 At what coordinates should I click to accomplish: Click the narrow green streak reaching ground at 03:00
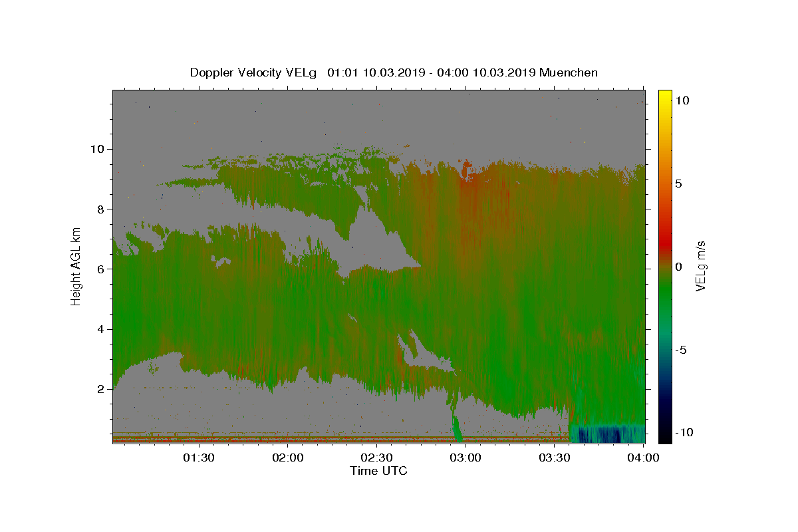click(456, 426)
